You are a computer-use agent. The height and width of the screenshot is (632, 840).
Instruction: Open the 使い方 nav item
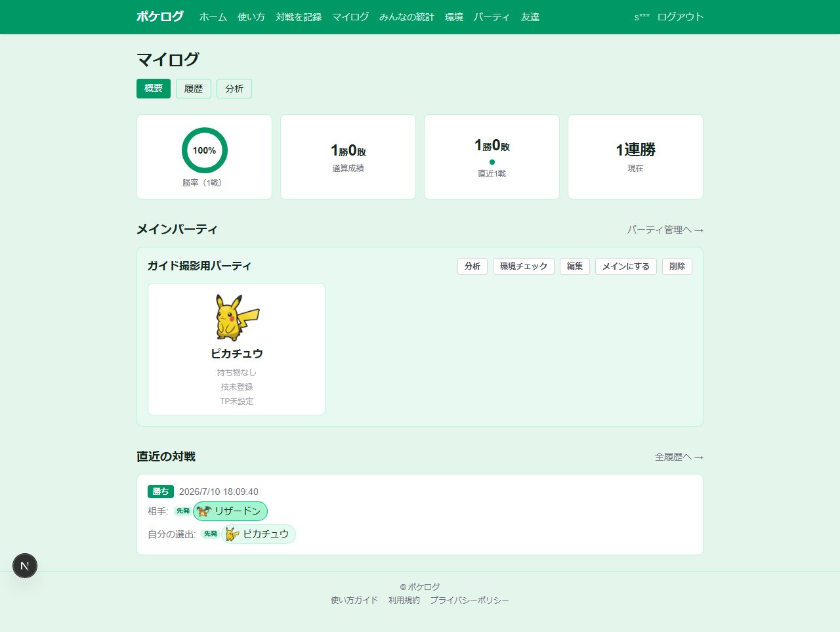pyautogui.click(x=251, y=17)
